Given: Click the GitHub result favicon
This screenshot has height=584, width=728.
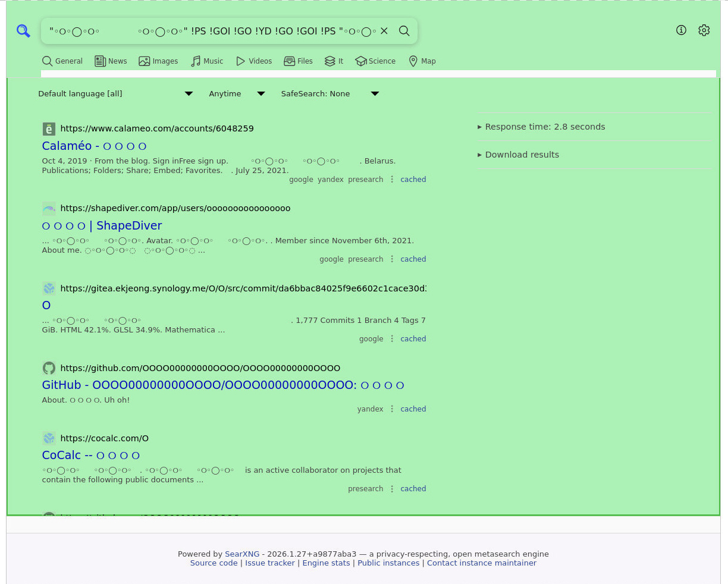Looking at the screenshot, I should click(x=49, y=368).
